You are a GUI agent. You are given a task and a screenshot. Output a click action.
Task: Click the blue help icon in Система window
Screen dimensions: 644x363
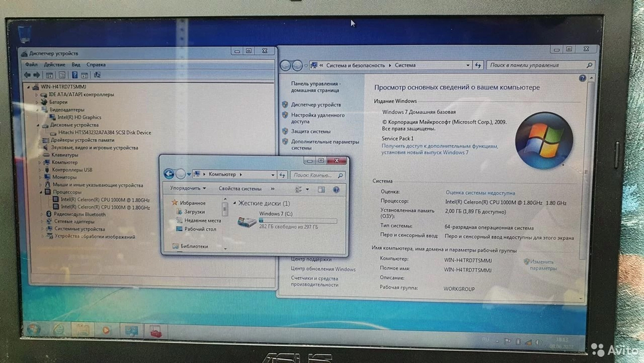pyautogui.click(x=582, y=78)
